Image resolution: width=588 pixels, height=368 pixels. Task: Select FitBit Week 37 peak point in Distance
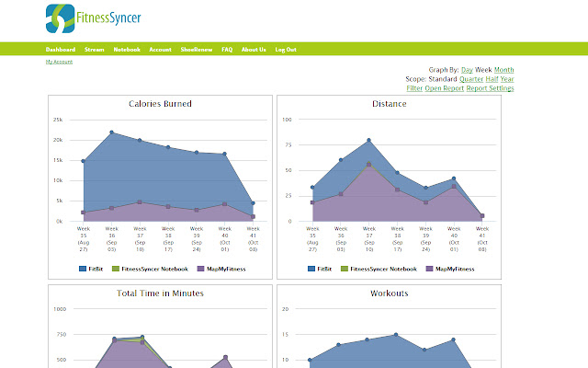point(369,140)
